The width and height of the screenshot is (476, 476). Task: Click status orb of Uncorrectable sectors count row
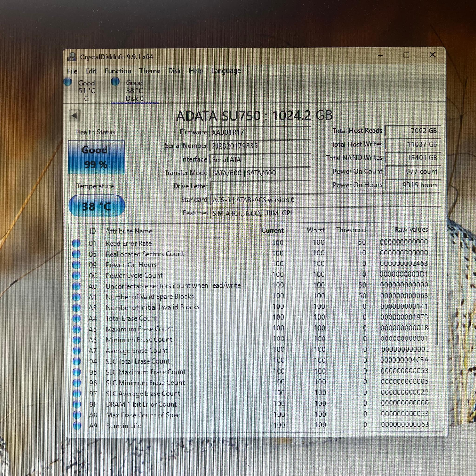[x=77, y=286]
